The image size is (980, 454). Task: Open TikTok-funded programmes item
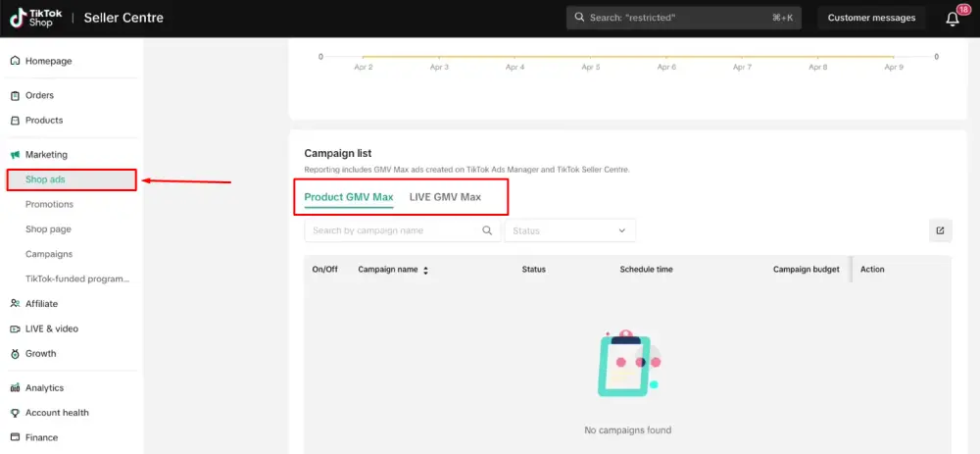[77, 278]
